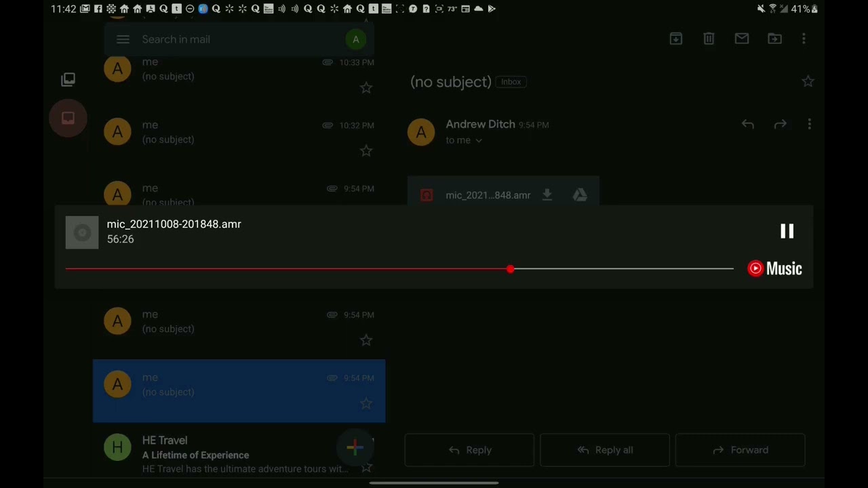Star the 10:33 PM email
This screenshot has width=868, height=488.
click(x=366, y=87)
